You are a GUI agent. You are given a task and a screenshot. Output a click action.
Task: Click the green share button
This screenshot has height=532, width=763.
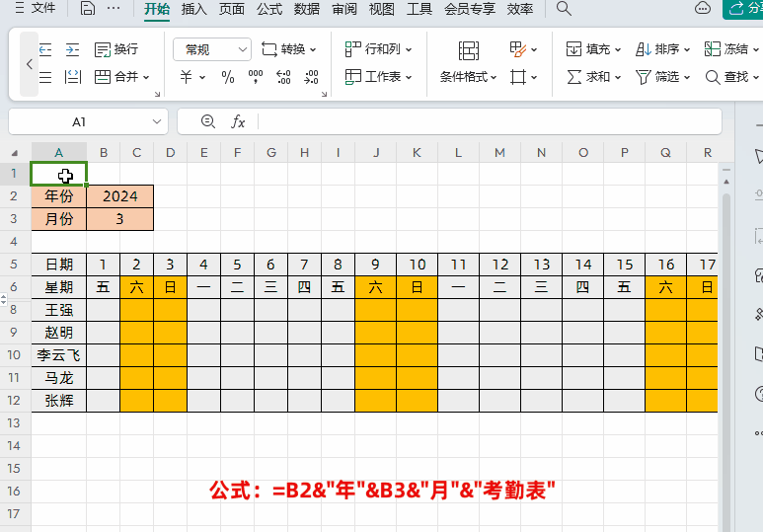pyautogui.click(x=743, y=8)
